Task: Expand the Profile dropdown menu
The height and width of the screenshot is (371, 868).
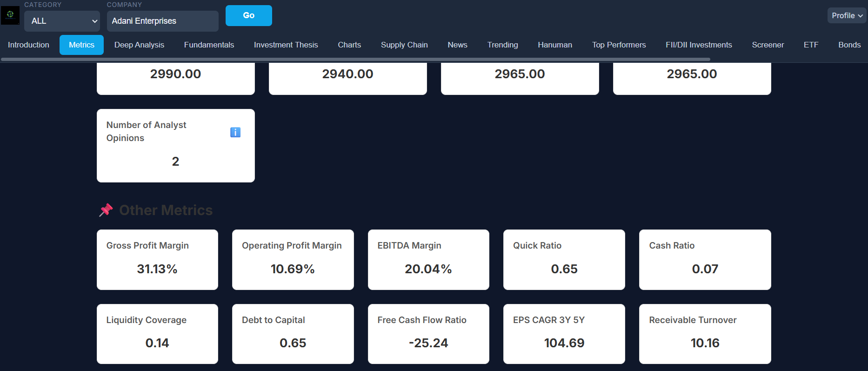Action: [846, 15]
